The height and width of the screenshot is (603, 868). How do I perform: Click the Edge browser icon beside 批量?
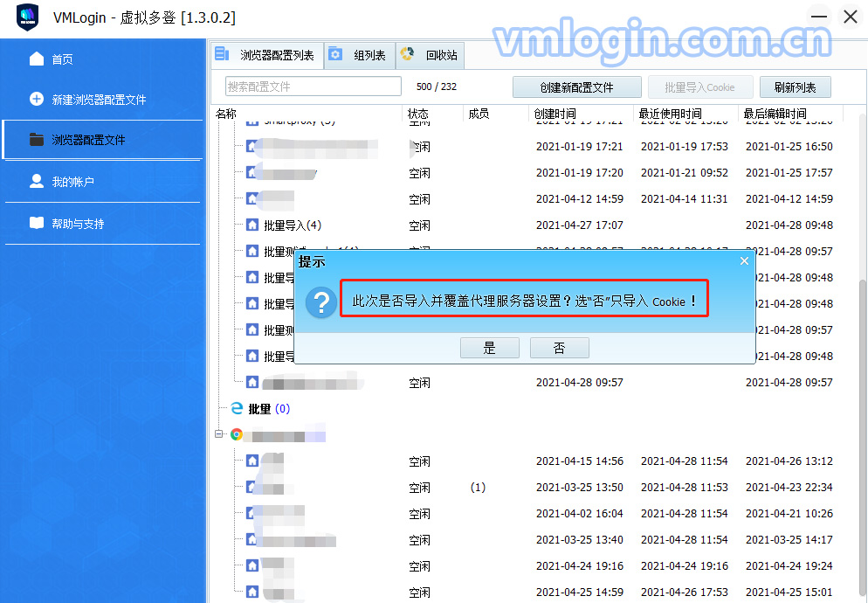237,408
